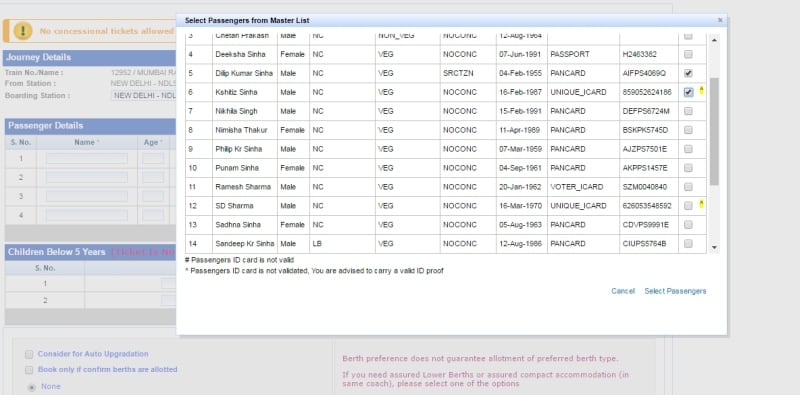Click the Name field for passenger 4
Screen dimensions: 800x395
pyautogui.click(x=87, y=215)
